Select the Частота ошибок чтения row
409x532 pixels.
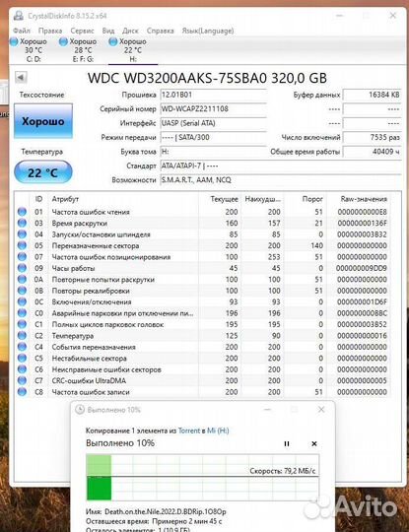(x=203, y=212)
